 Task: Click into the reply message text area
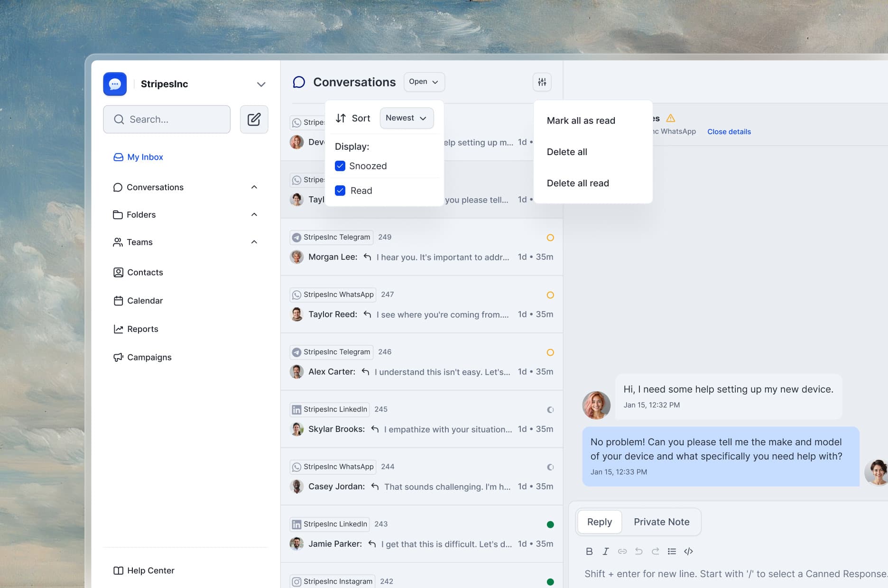[x=735, y=574]
